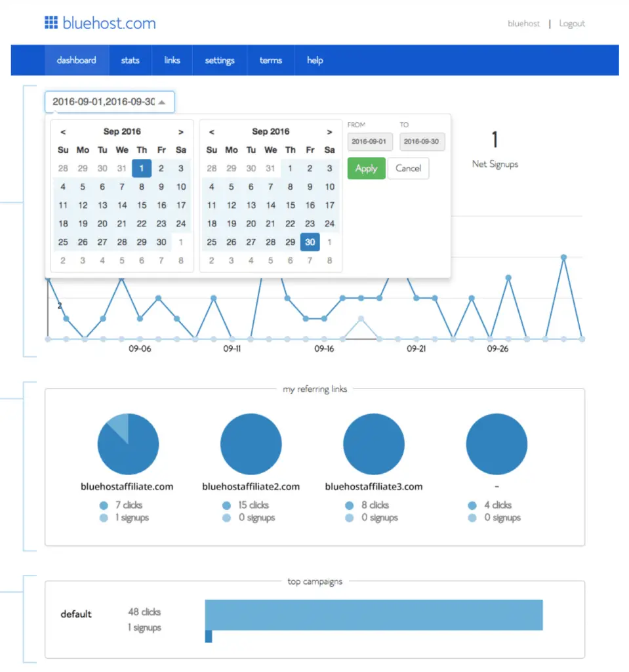Click the bluehostaffiliate.com pie chart
This screenshot has height=672, width=629.
(x=128, y=444)
